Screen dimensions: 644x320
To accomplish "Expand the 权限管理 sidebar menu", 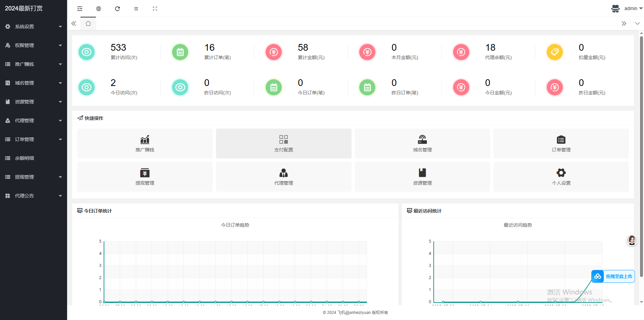I will point(34,45).
